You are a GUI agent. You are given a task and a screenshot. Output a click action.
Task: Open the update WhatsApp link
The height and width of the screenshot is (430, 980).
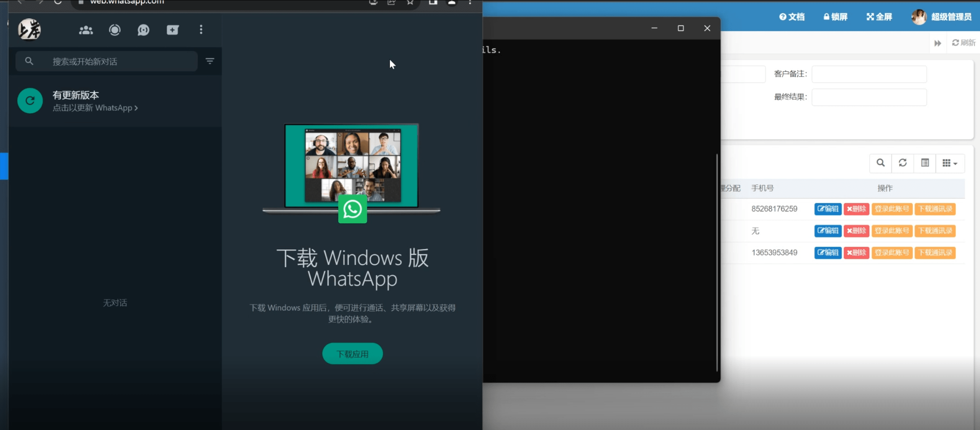pos(95,108)
